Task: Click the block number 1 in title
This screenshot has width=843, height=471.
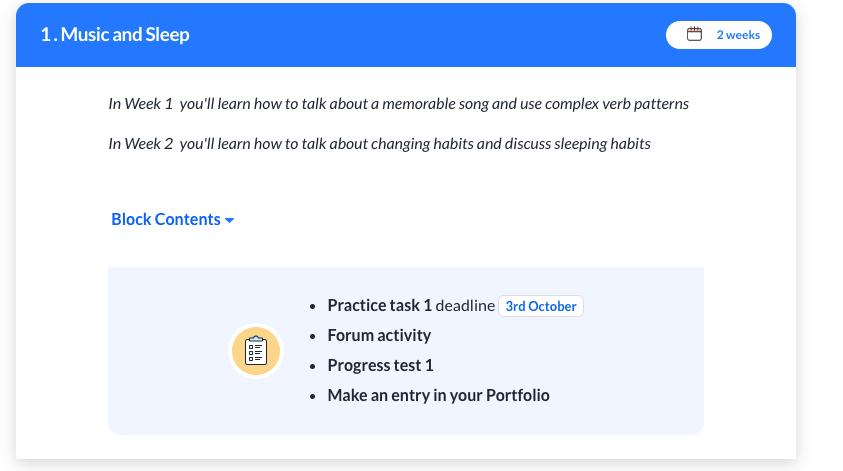Action: click(46, 34)
